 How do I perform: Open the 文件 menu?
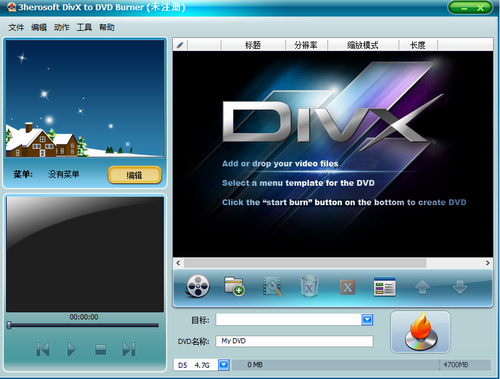pyautogui.click(x=16, y=27)
